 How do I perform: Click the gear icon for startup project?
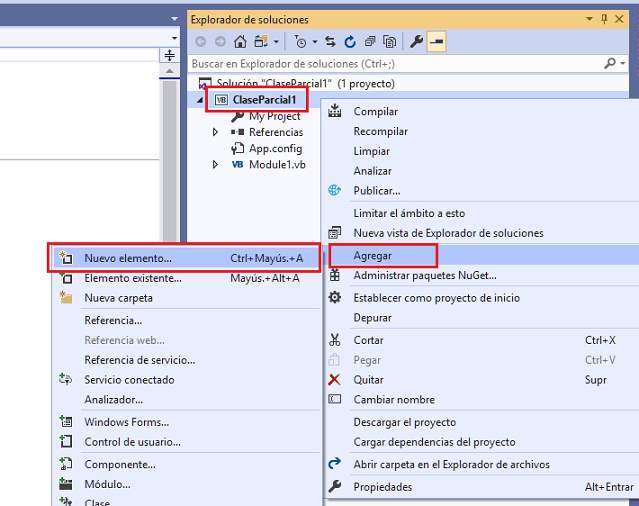pos(335,297)
